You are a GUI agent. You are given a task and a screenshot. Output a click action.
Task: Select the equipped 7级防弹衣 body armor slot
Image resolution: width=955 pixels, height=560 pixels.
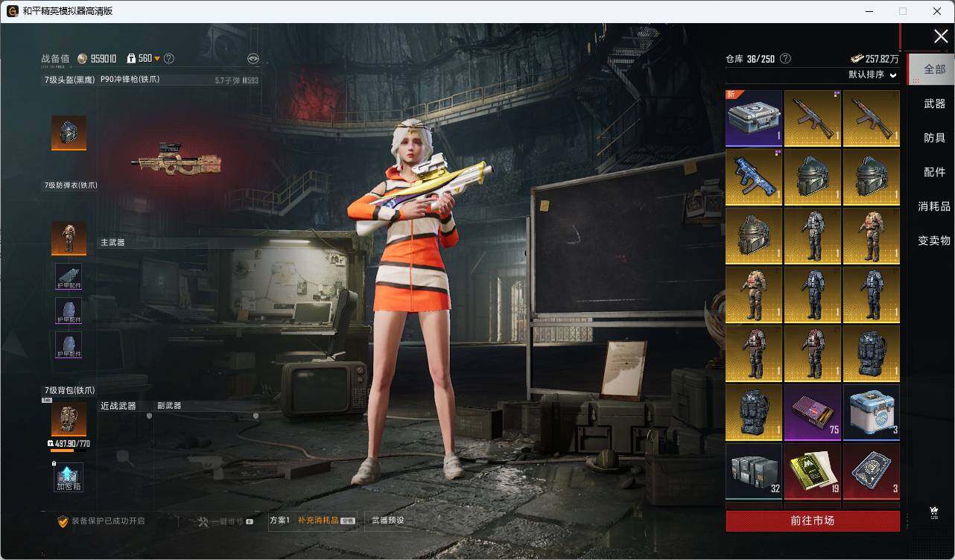point(69,238)
